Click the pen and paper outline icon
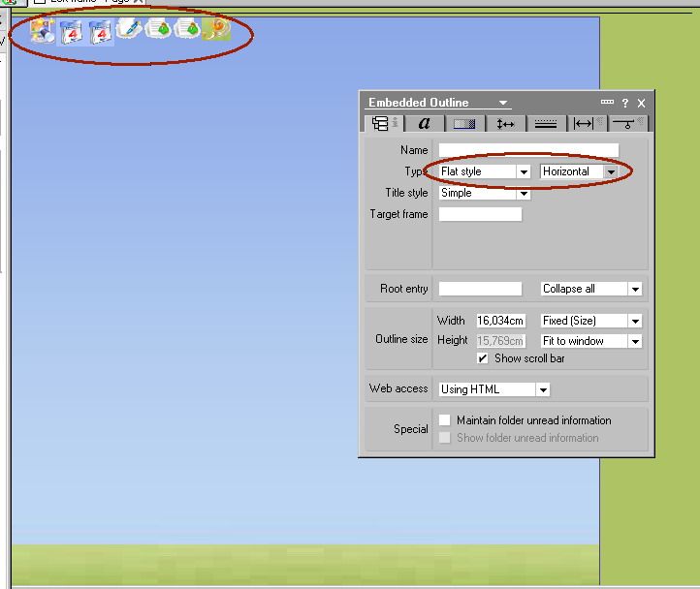The width and height of the screenshot is (700, 589). pos(129,30)
